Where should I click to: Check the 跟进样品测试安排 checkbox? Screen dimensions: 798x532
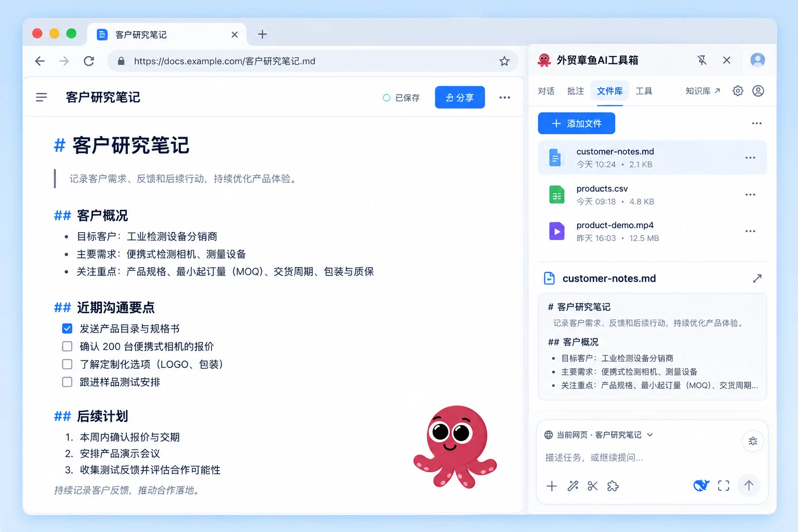pyautogui.click(x=67, y=382)
